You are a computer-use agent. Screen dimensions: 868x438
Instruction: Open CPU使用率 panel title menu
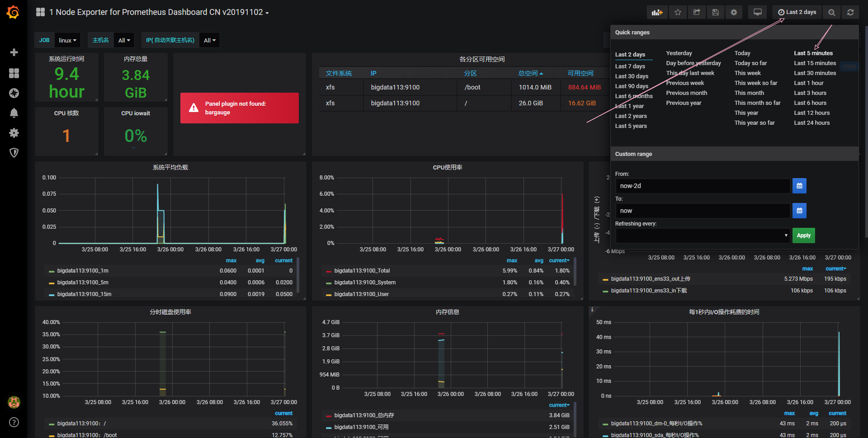448,167
